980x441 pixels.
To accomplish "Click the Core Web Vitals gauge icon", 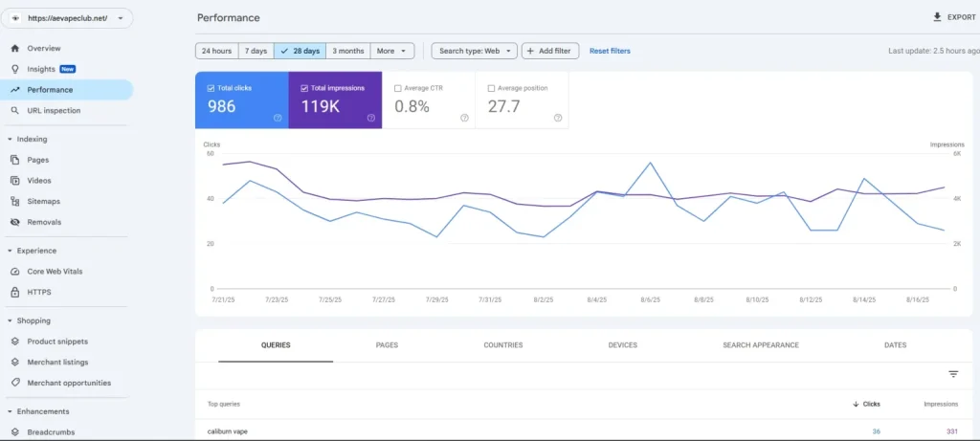I will pyautogui.click(x=15, y=272).
